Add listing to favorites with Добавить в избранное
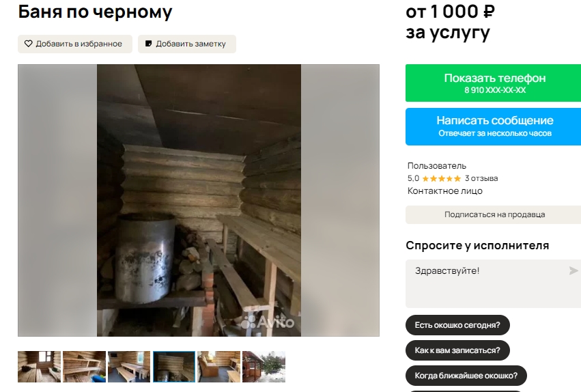Viewport: 581px width, 392px height. [75, 44]
